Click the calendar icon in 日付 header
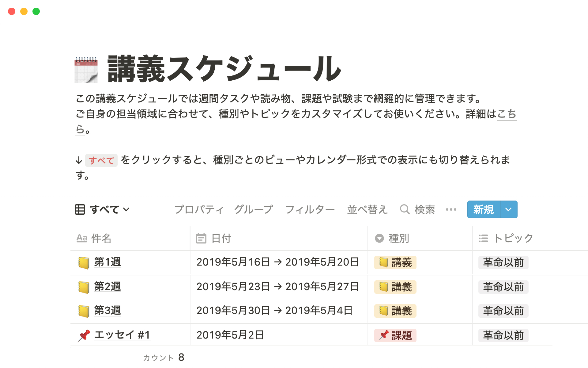The height and width of the screenshot is (368, 588). (x=201, y=238)
